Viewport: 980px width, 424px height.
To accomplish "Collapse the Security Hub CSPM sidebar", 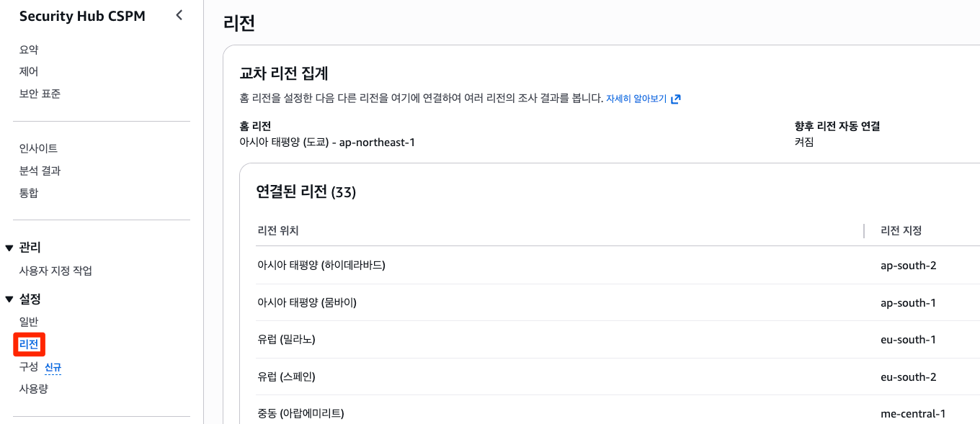I will click(179, 15).
